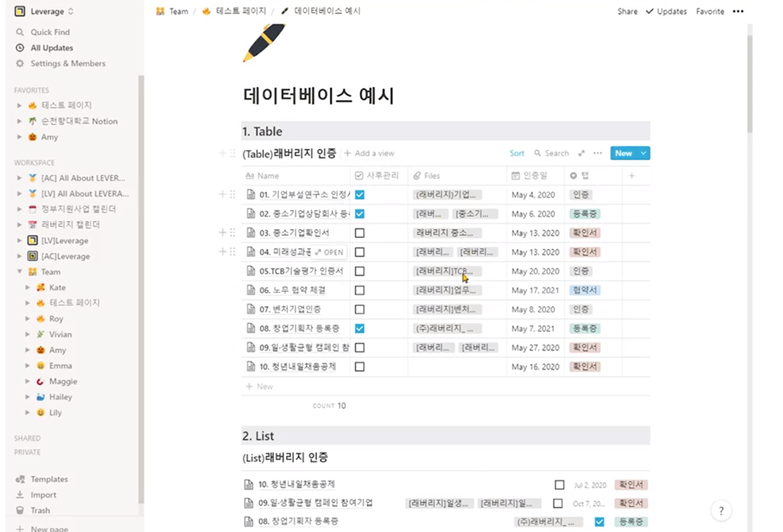
Task: Toggle the checkbox on 08. 창업기획자 등록증
Action: (x=360, y=328)
